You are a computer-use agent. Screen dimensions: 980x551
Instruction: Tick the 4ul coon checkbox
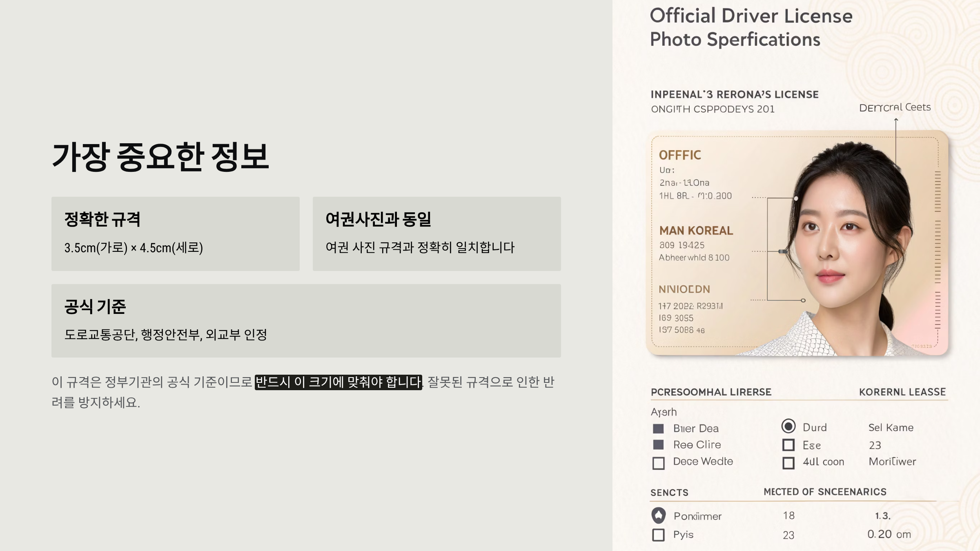(x=788, y=463)
